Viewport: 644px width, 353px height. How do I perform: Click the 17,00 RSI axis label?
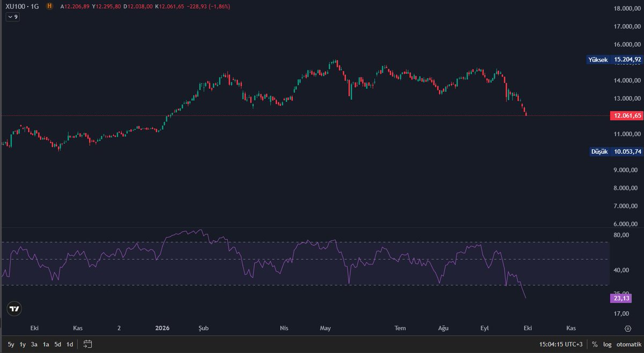[621, 313]
